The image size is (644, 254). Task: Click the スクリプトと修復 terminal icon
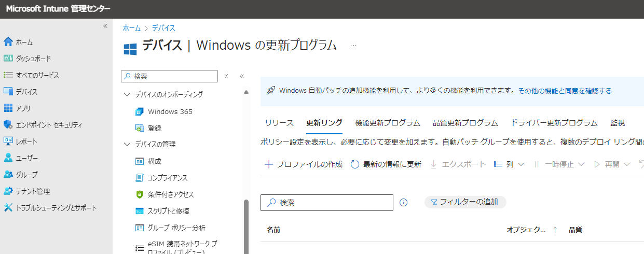tap(139, 211)
